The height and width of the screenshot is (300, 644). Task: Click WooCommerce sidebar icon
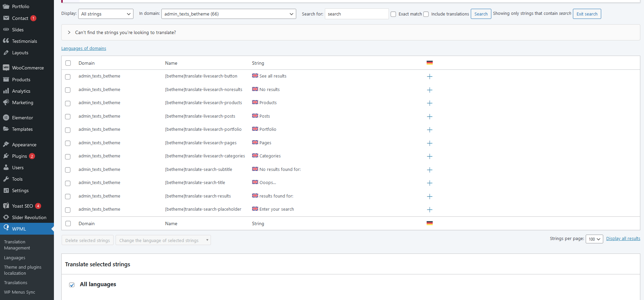tap(6, 67)
